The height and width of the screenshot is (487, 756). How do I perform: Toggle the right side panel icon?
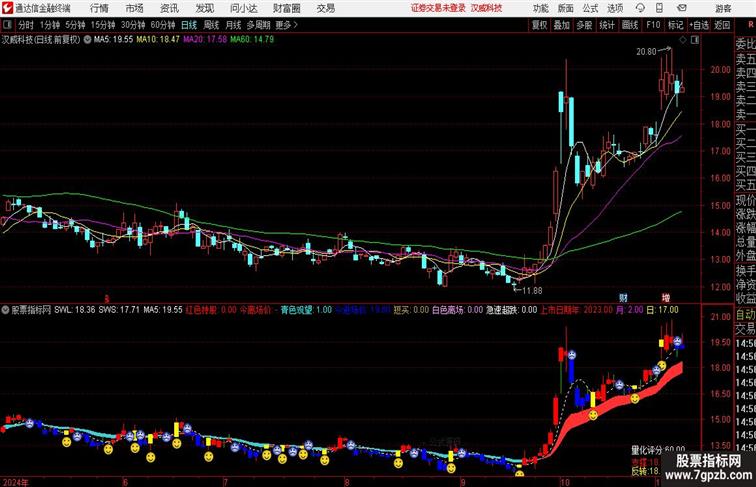pyautogui.click(x=695, y=40)
